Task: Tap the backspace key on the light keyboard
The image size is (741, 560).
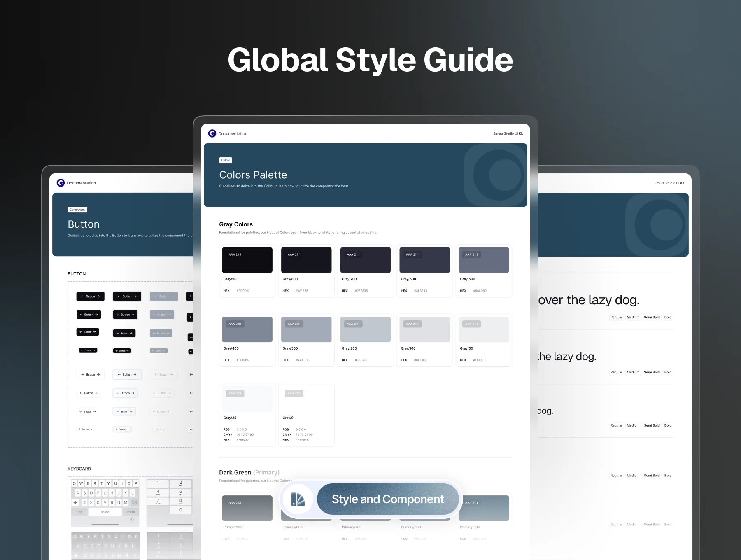Action: point(135,502)
